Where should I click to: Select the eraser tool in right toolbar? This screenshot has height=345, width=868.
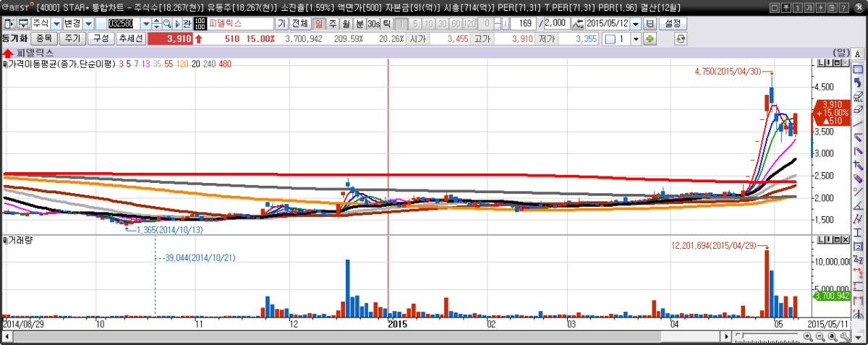coord(858,109)
